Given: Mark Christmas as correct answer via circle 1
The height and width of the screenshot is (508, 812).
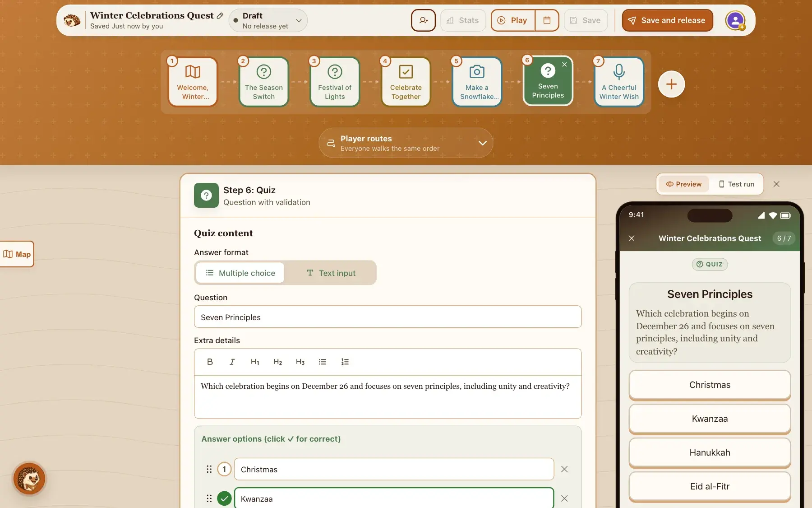Looking at the screenshot, I should (x=224, y=469).
